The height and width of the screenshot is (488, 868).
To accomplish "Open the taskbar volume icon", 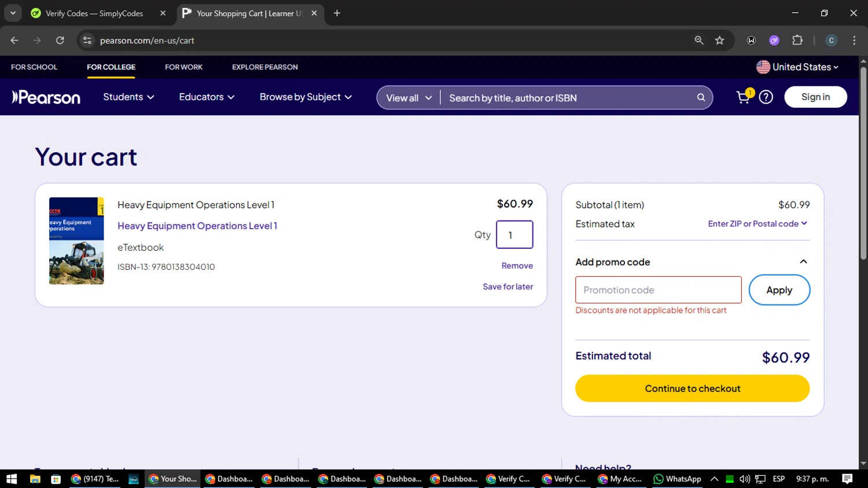I will click(745, 479).
